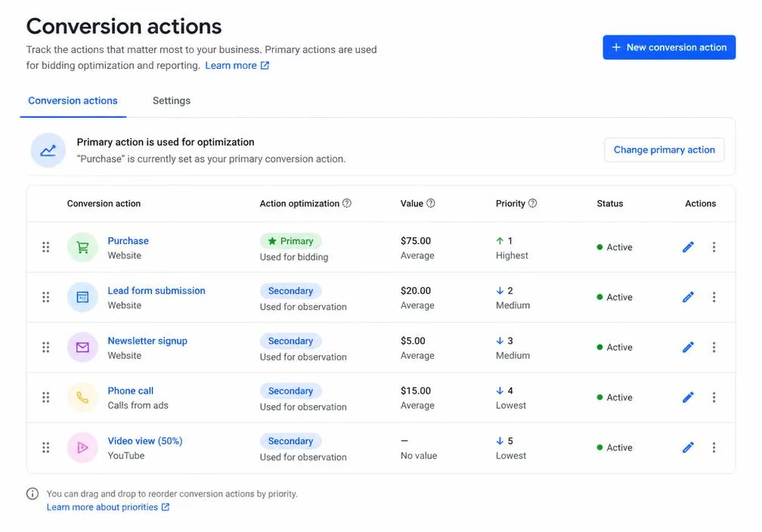This screenshot has width=762, height=532.
Task: Click drag handle on Newsletter signup row
Action: [x=45, y=347]
